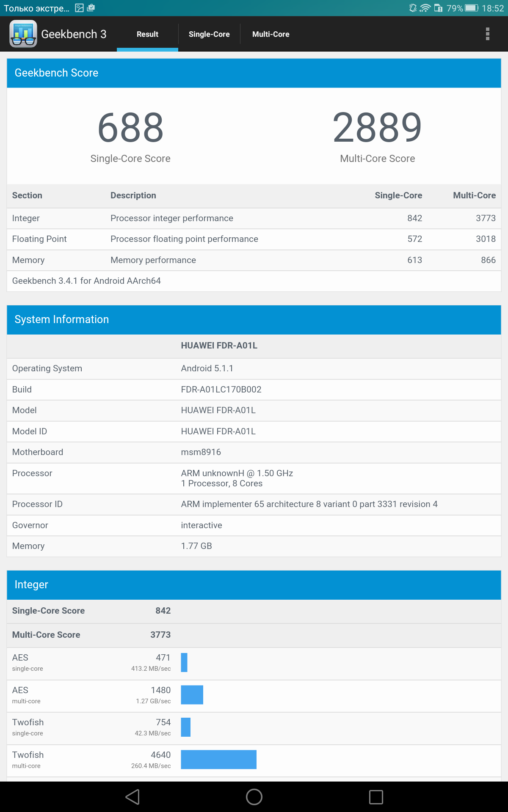The width and height of the screenshot is (508, 812).
Task: Tap Integer multi-core value 3773 in score table
Action: click(x=486, y=218)
